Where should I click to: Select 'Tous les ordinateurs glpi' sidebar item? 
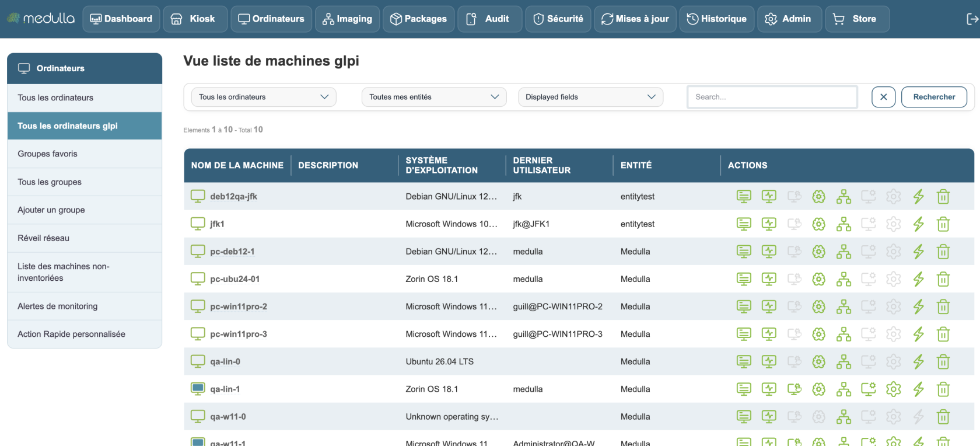(85, 126)
